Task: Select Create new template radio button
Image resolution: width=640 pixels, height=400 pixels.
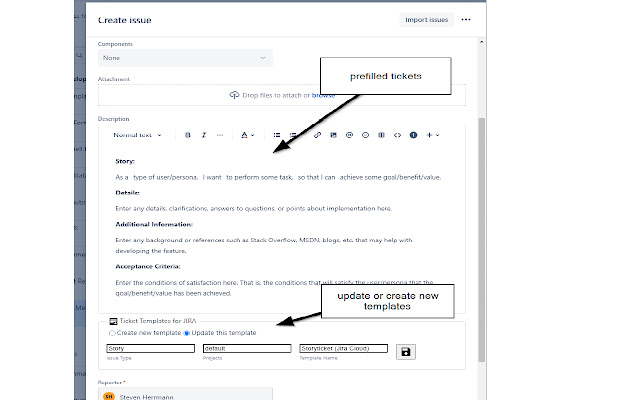Action: pos(112,333)
